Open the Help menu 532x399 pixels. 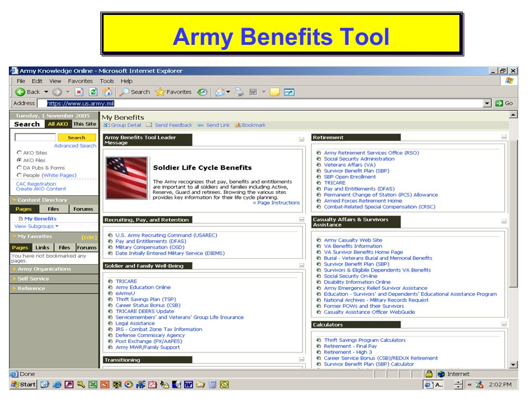[x=126, y=81]
